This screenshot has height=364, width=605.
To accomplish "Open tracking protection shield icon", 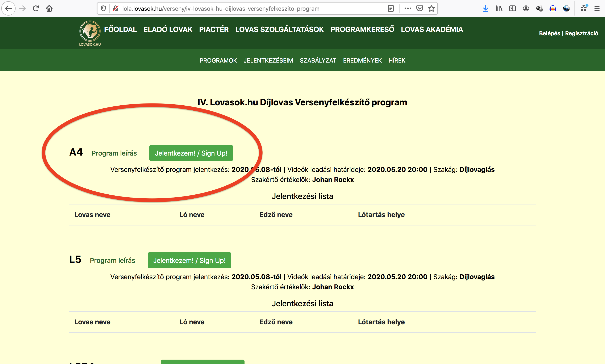I will (x=103, y=9).
